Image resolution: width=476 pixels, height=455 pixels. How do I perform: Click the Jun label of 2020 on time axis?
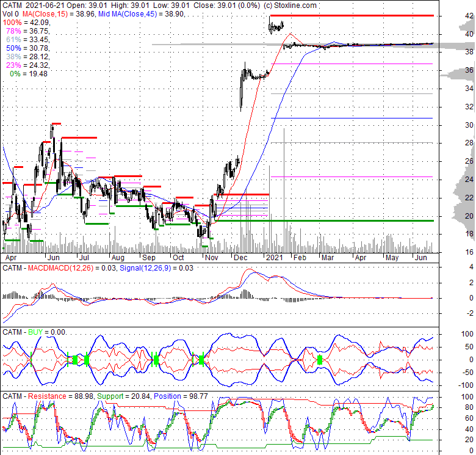pos(54,258)
